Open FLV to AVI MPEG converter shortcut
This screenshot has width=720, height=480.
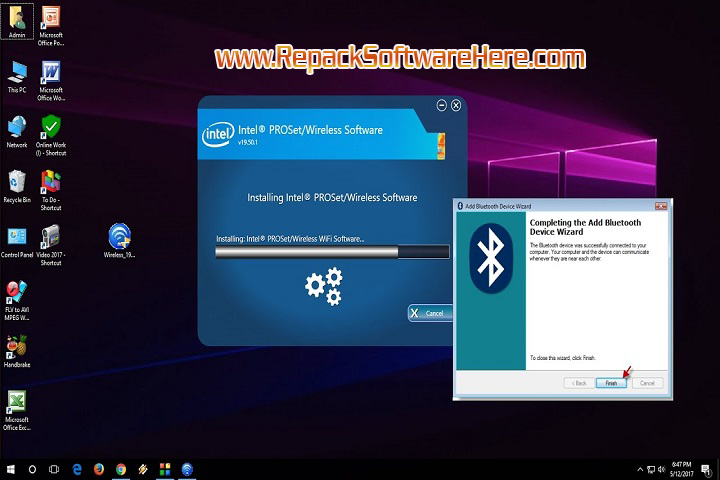pos(17,300)
